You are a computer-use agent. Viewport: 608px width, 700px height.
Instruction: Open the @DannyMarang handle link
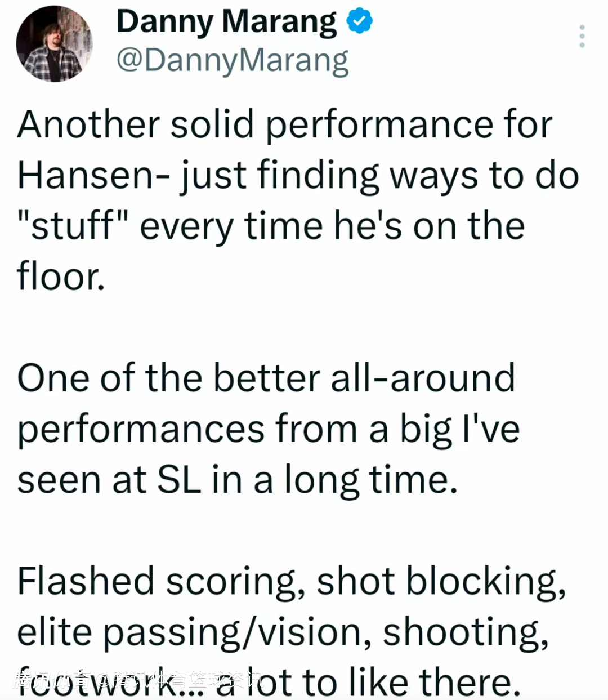pyautogui.click(x=233, y=61)
